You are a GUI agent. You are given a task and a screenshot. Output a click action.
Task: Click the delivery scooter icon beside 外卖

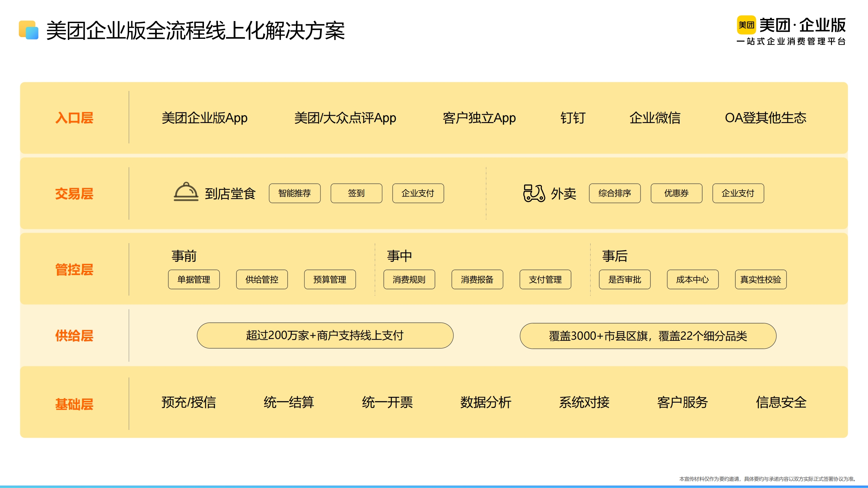pos(534,193)
